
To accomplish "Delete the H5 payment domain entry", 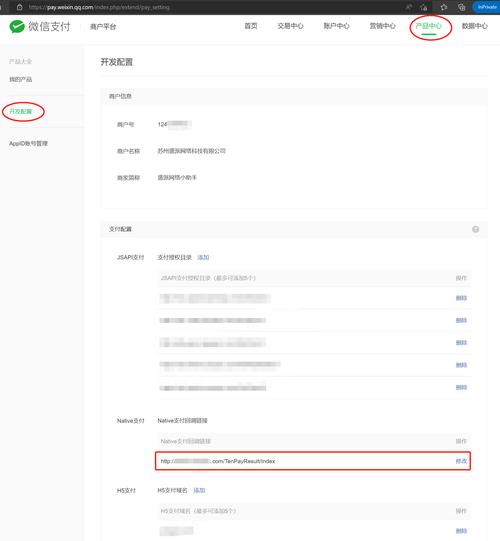I will point(461,531).
